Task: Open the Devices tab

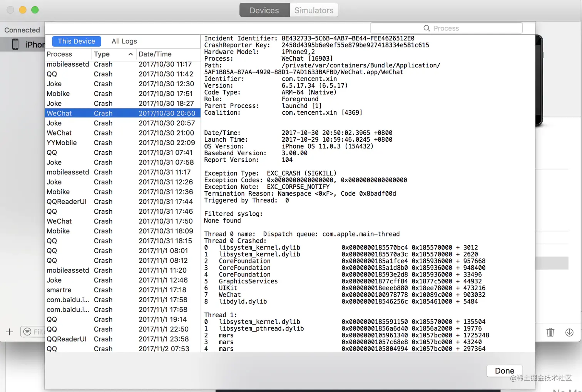Action: [264, 10]
